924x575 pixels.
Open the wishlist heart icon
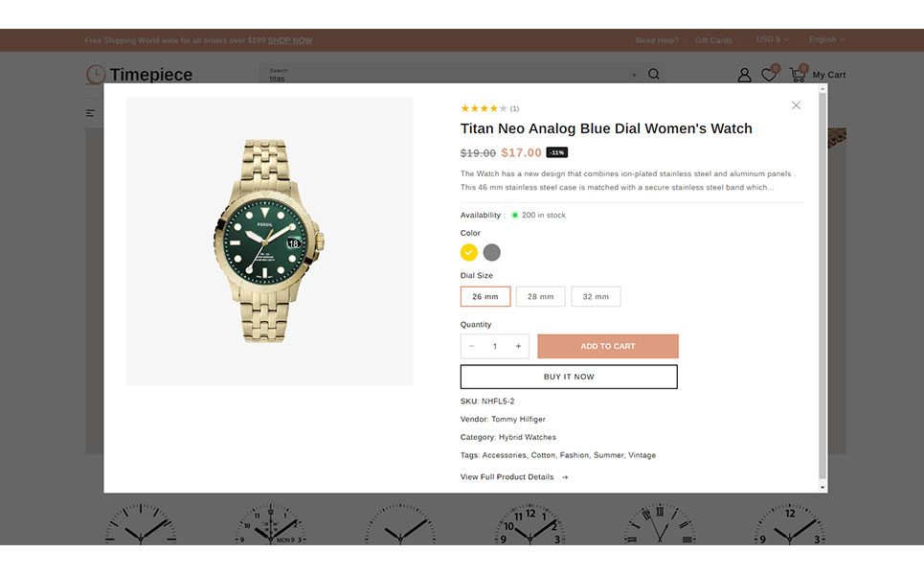pyautogui.click(x=768, y=75)
